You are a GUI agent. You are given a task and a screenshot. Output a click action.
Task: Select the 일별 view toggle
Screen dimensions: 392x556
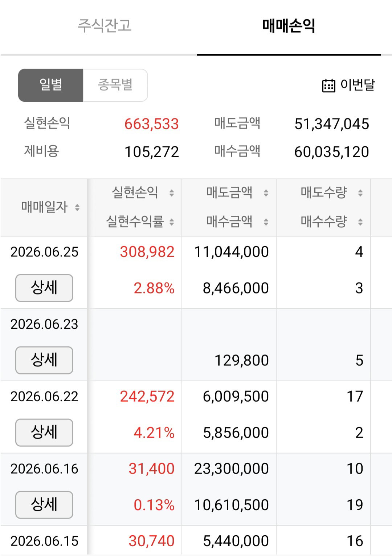point(50,85)
